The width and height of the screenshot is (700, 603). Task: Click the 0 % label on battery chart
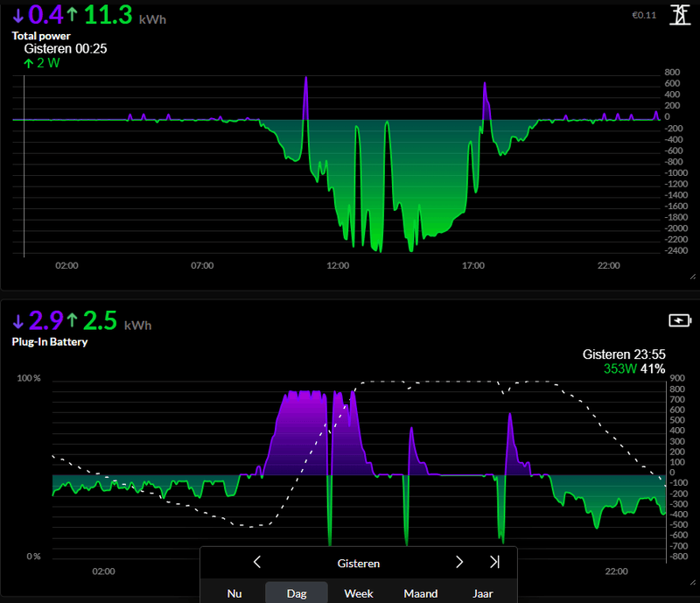[33, 557]
